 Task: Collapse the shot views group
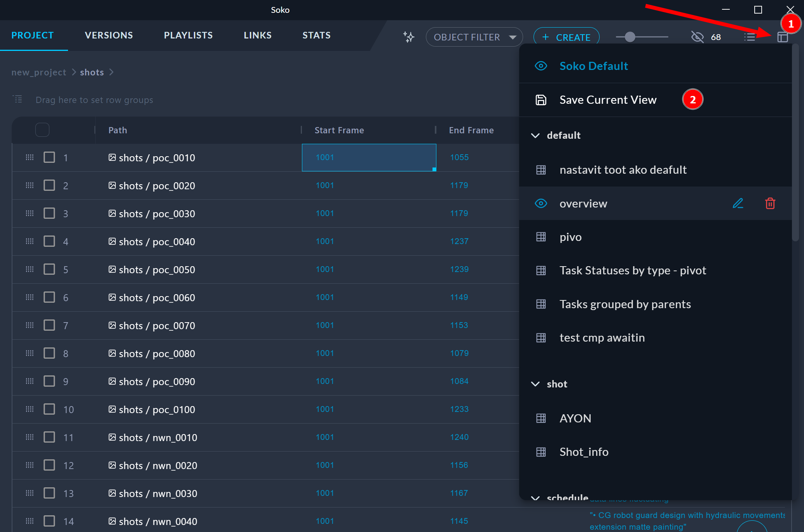pos(535,384)
